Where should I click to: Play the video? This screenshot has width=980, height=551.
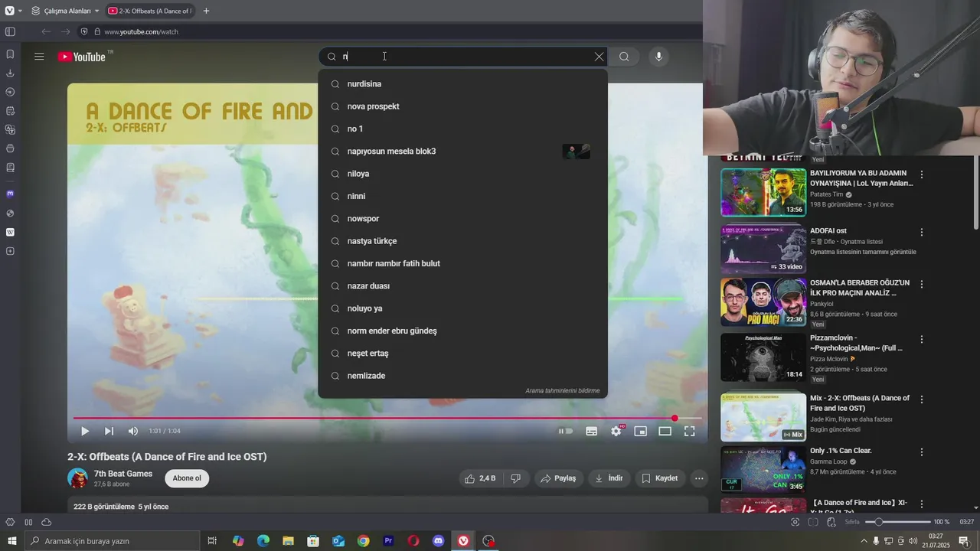[85, 432]
